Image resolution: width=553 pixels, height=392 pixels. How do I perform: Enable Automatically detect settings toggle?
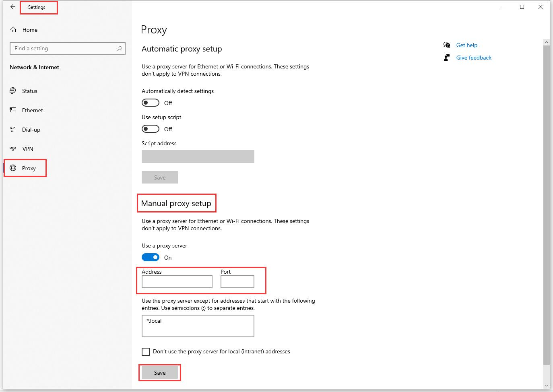coord(151,103)
